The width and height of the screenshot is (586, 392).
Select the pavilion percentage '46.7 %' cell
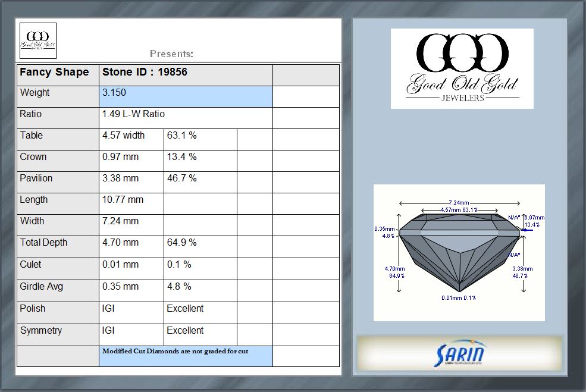(200, 183)
